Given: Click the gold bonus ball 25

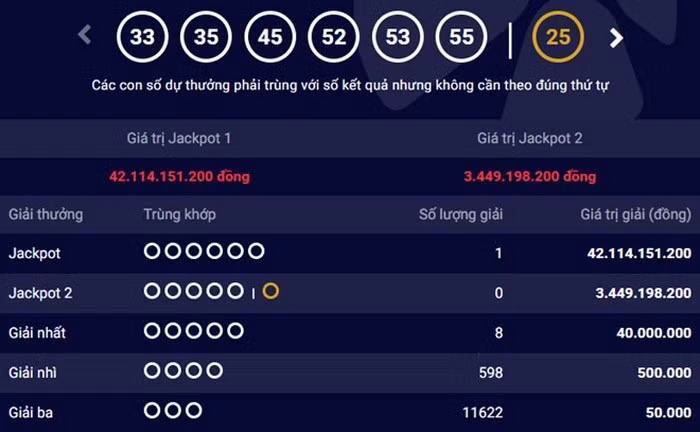Looking at the screenshot, I should click(x=558, y=38).
